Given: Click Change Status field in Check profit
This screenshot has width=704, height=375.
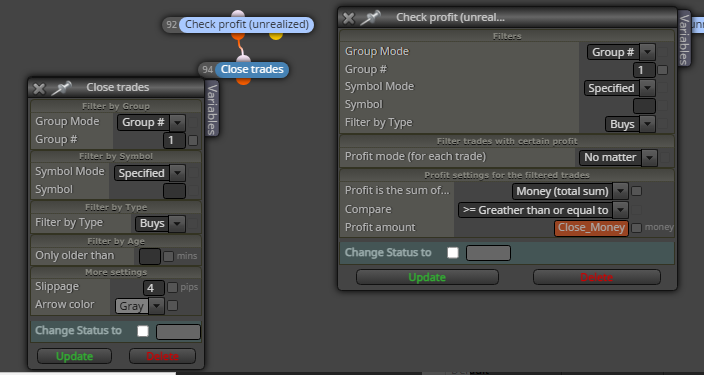Looking at the screenshot, I should pos(488,253).
